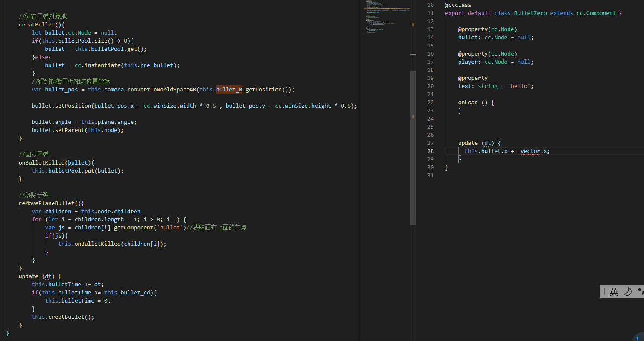Click the cc.Component base class name
This screenshot has height=341, width=644.
point(596,13)
